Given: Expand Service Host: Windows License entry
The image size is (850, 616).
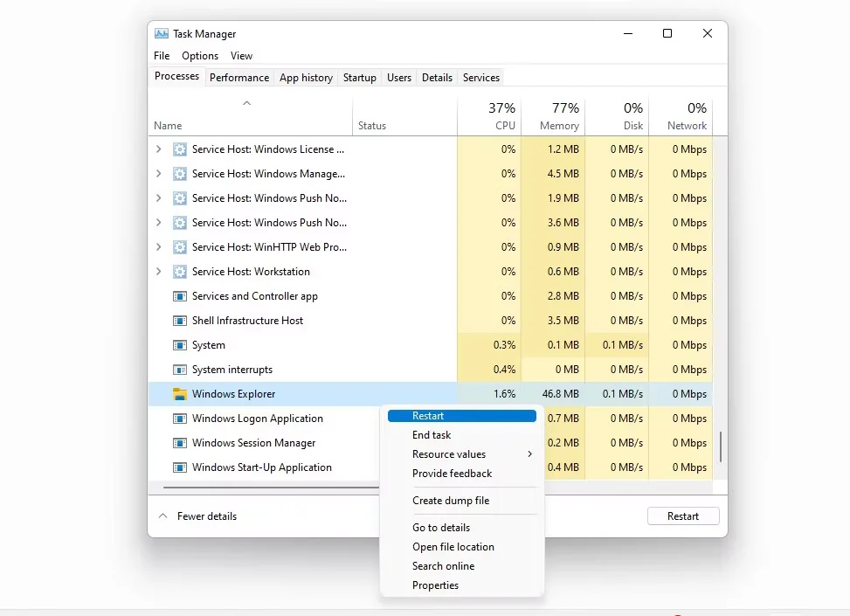Looking at the screenshot, I should tap(159, 149).
